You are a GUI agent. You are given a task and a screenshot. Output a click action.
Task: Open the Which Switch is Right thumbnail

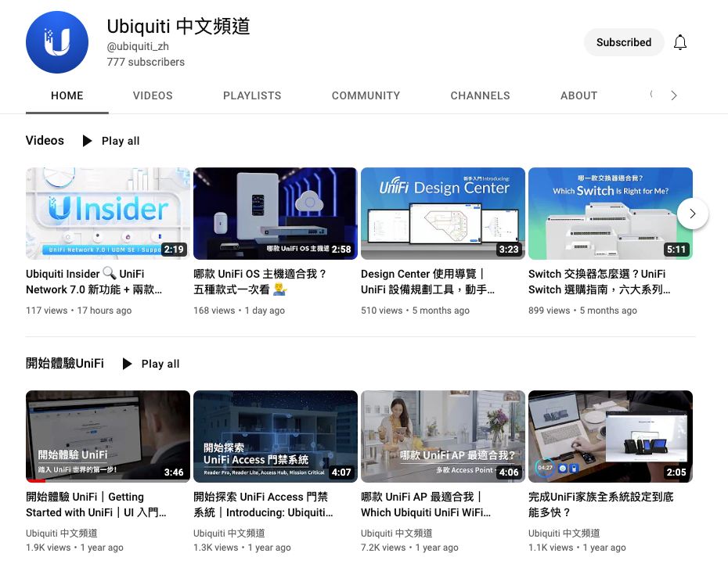click(x=611, y=214)
